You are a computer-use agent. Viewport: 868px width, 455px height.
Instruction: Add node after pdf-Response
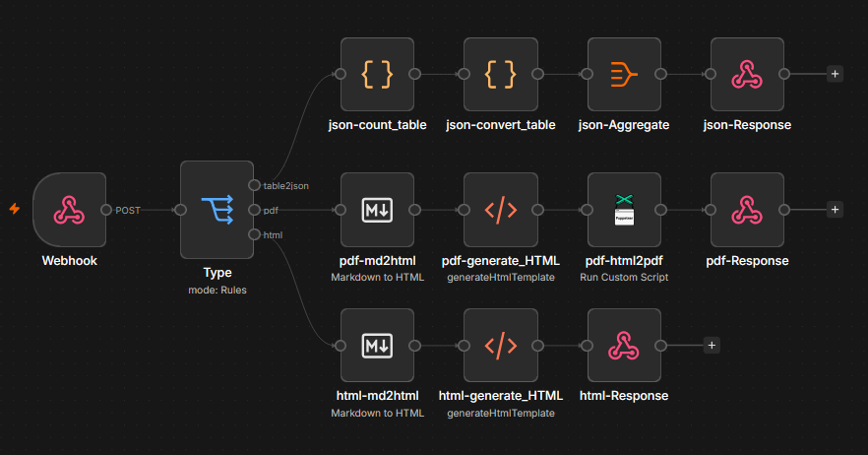(x=835, y=210)
